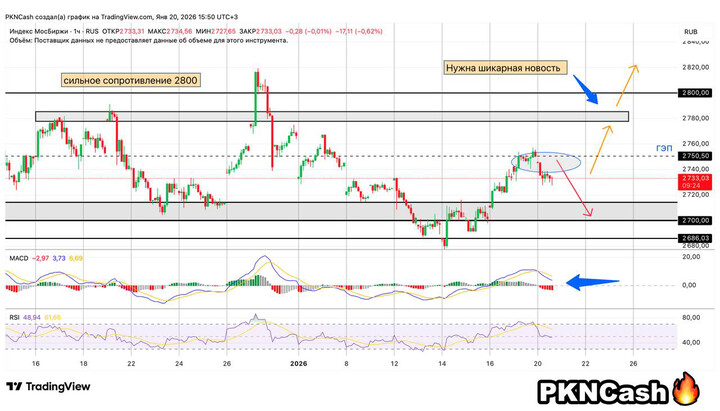Screen dimensions: 720x411
Task: Click the 'ГЭП' text label
Action: pos(663,147)
